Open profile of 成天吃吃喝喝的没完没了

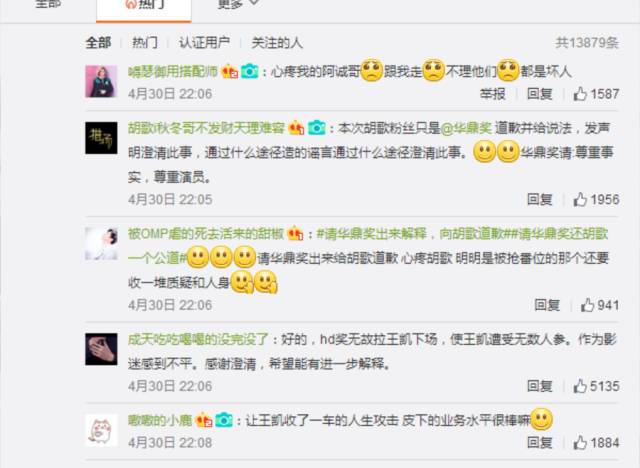coord(198,339)
